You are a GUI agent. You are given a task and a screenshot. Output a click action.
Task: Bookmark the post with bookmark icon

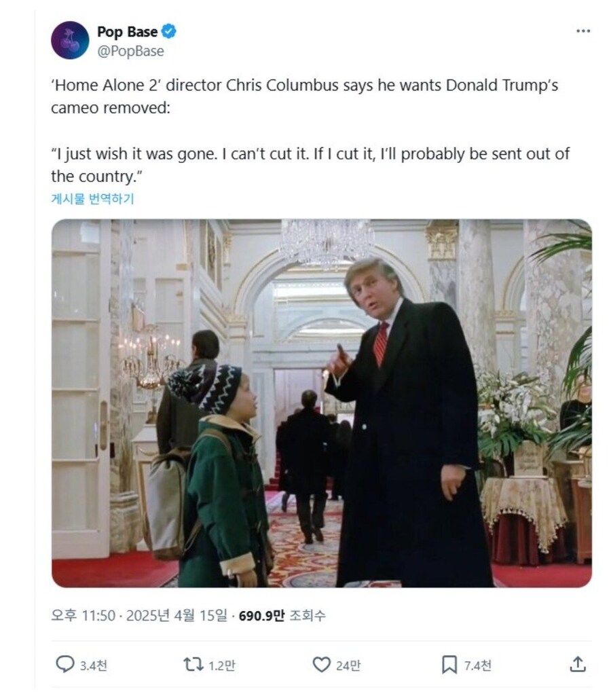[449, 664]
